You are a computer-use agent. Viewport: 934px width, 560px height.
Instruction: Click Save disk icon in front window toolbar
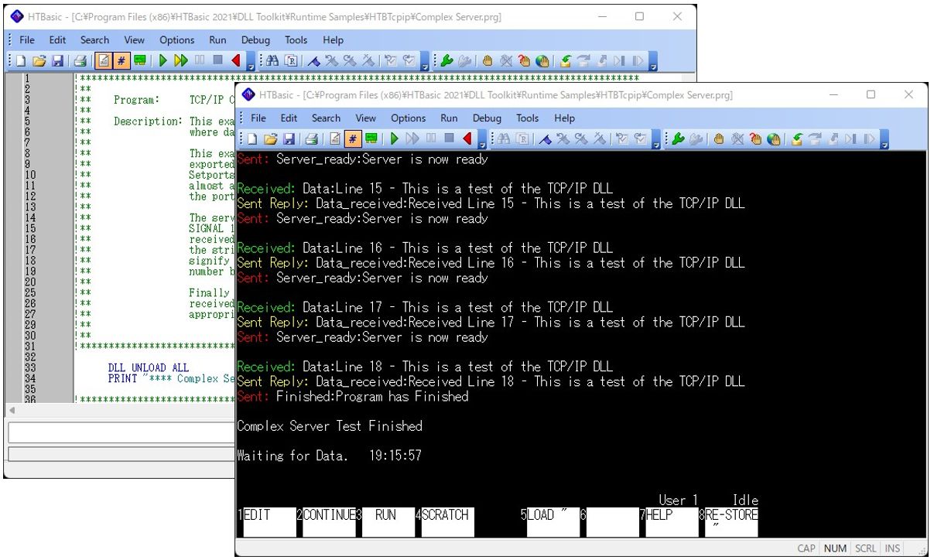tap(289, 139)
